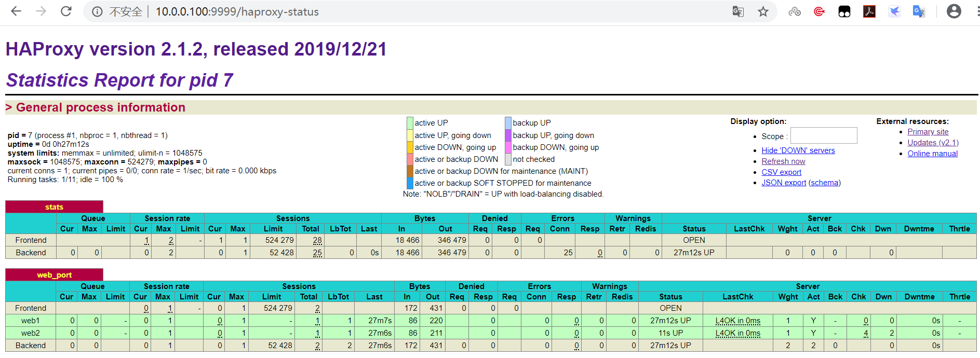Click the brown MAINT legend swatch
980x358 pixels.
click(x=410, y=171)
